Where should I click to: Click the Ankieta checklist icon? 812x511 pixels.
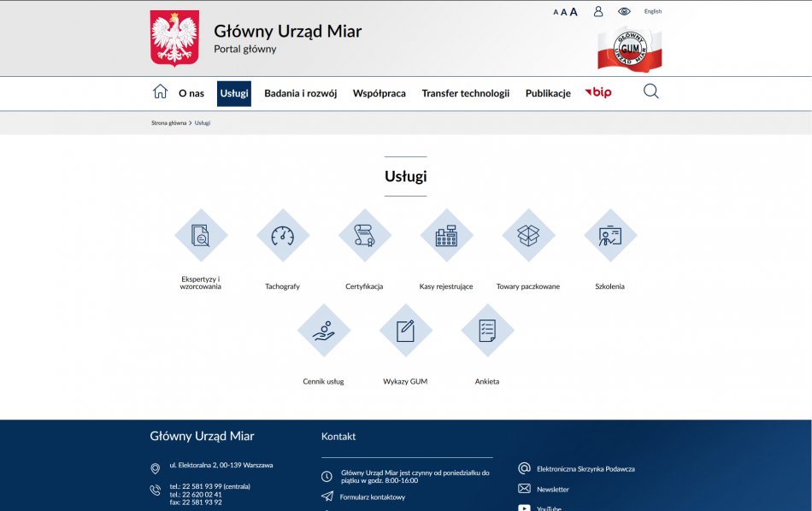click(487, 331)
